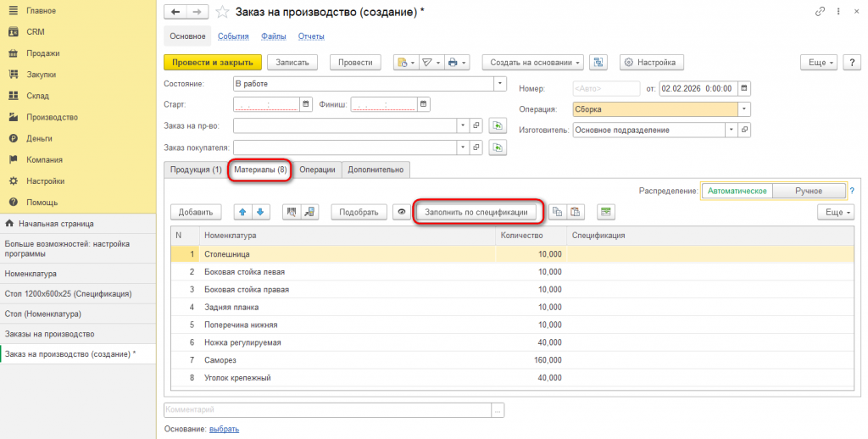Open Заказы на производство in open windows list
Screen dimensions: 868x439
[77, 335]
